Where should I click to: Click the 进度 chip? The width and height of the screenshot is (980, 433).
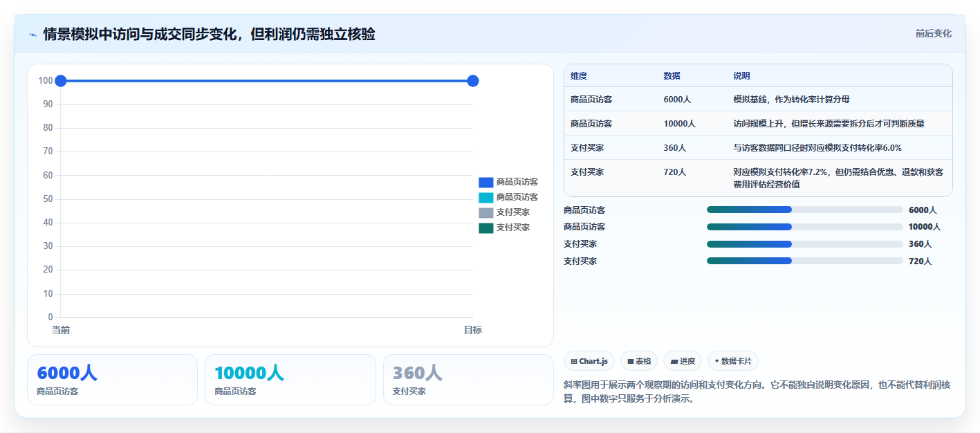[683, 361]
